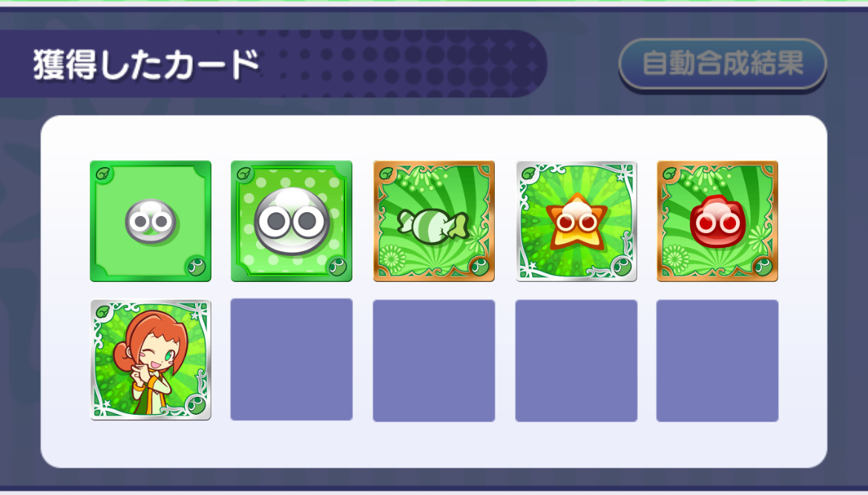Tap the green puyo badge on the girl card

(196, 405)
